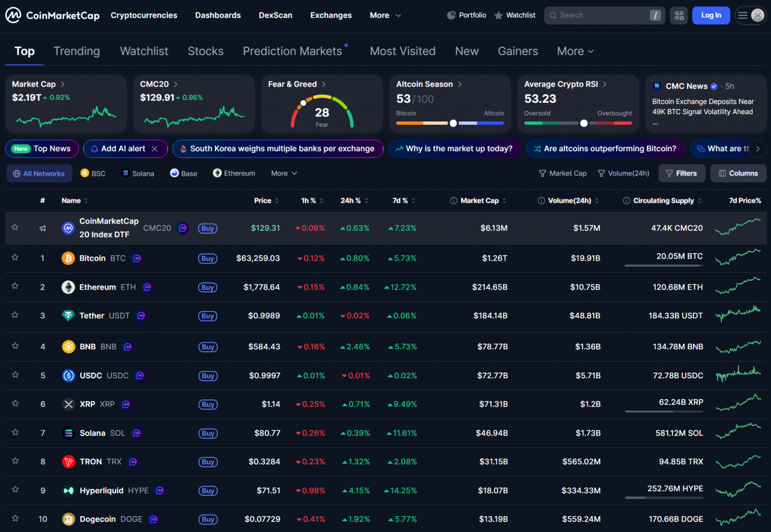Click the TRON coin logo
This screenshot has width=771, height=532.
(x=69, y=462)
